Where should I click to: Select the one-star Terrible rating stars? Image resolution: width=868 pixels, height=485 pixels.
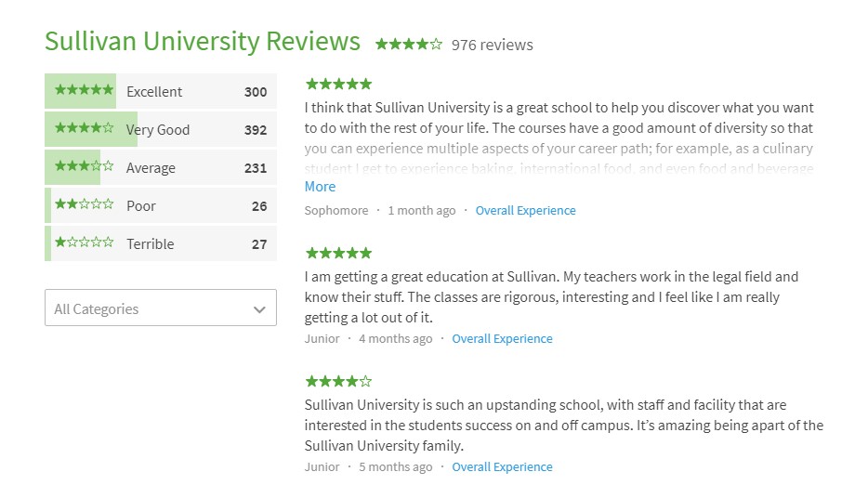coord(85,242)
